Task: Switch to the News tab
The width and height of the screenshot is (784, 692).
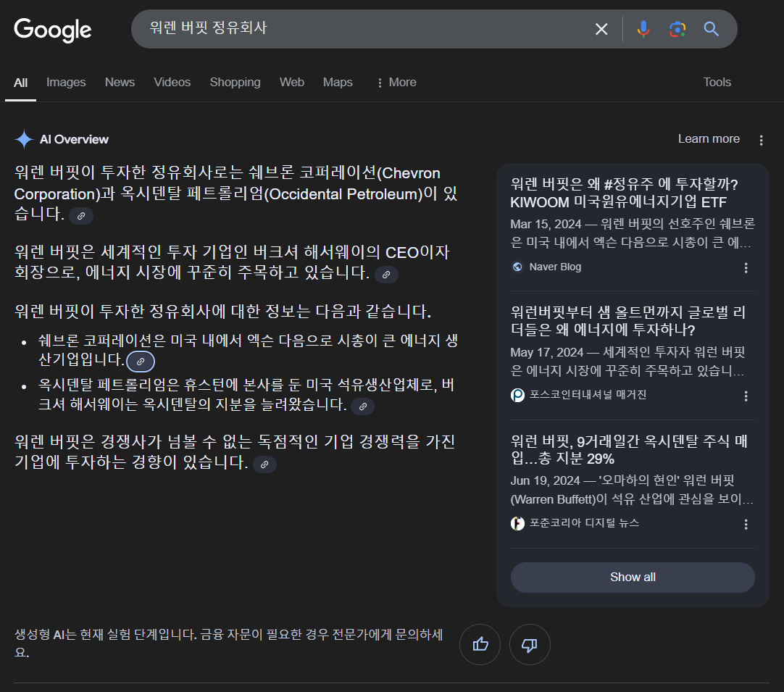Action: point(120,82)
